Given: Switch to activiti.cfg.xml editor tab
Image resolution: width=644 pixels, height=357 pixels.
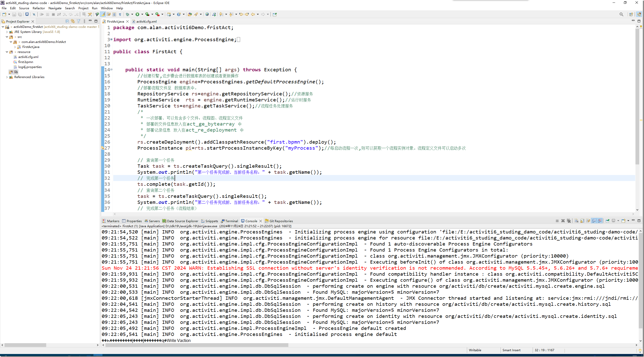Looking at the screenshot, I should click(144, 21).
